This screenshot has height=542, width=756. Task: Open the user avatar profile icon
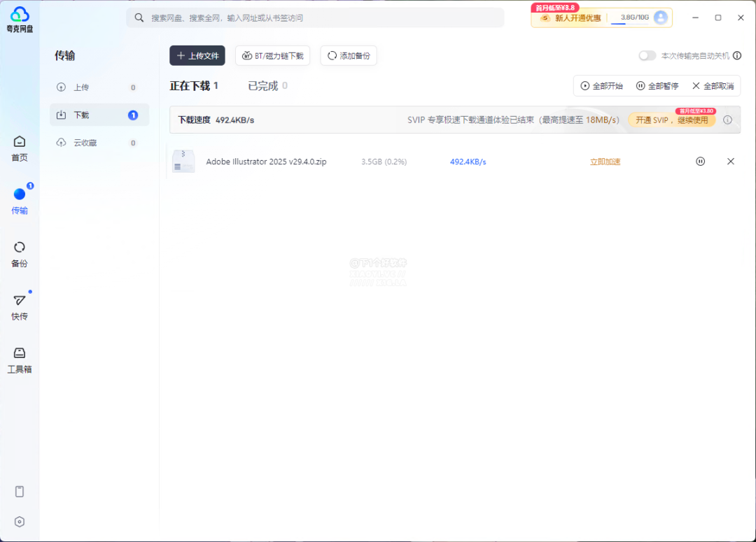tap(660, 17)
